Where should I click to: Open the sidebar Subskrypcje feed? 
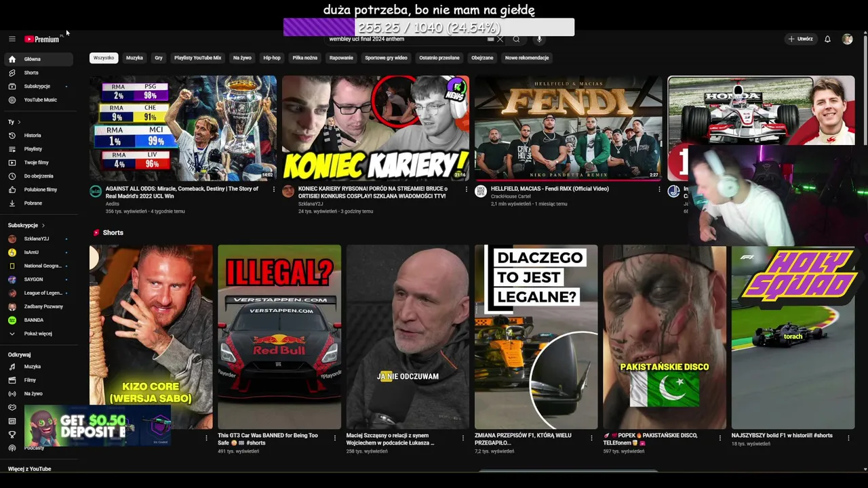tap(39, 86)
